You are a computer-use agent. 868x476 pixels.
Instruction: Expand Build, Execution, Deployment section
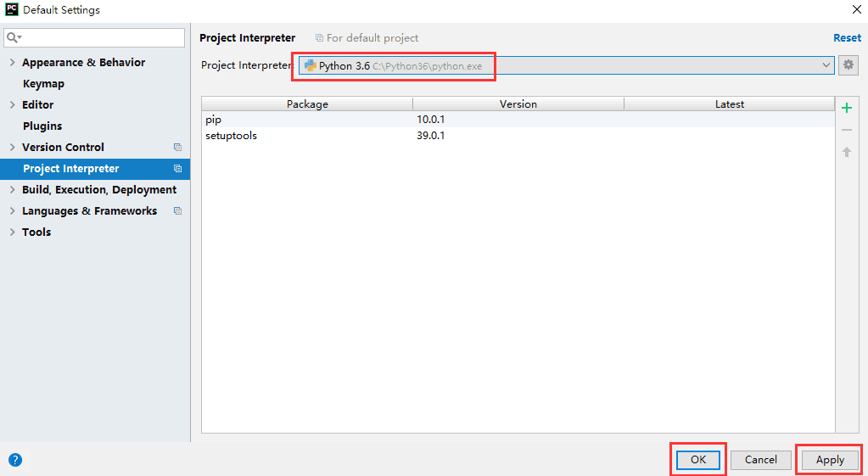pos(12,190)
